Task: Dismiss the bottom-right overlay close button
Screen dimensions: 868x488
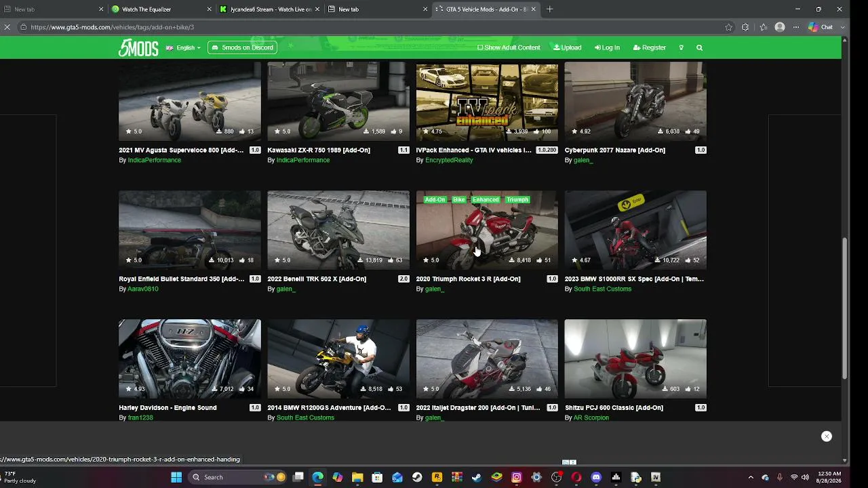Action: coord(827,436)
